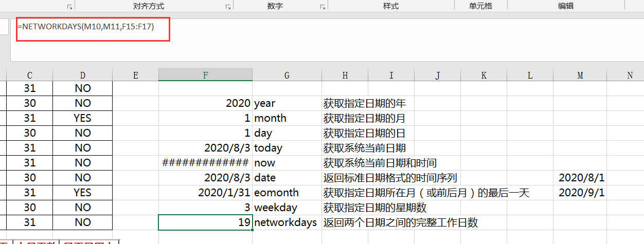Select the cell 19 beside networkdays
644x244 pixels.
pos(206,222)
